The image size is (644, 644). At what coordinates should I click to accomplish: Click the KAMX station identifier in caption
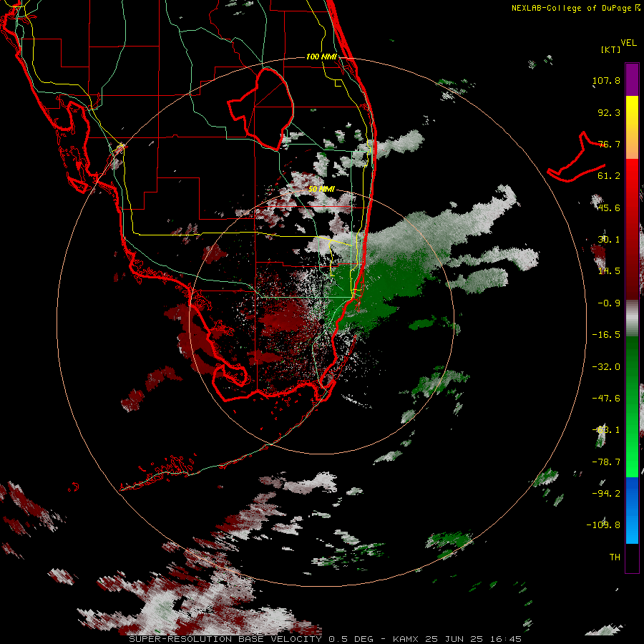point(406,639)
